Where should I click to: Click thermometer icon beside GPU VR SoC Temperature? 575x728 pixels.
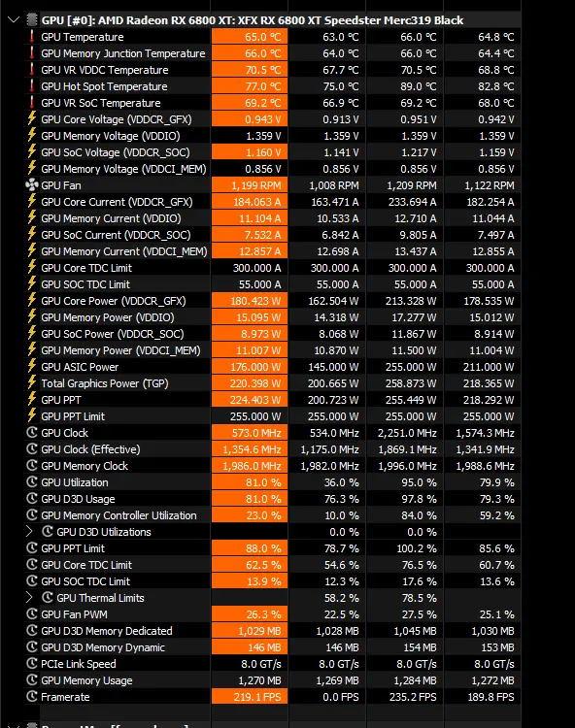pos(32,103)
